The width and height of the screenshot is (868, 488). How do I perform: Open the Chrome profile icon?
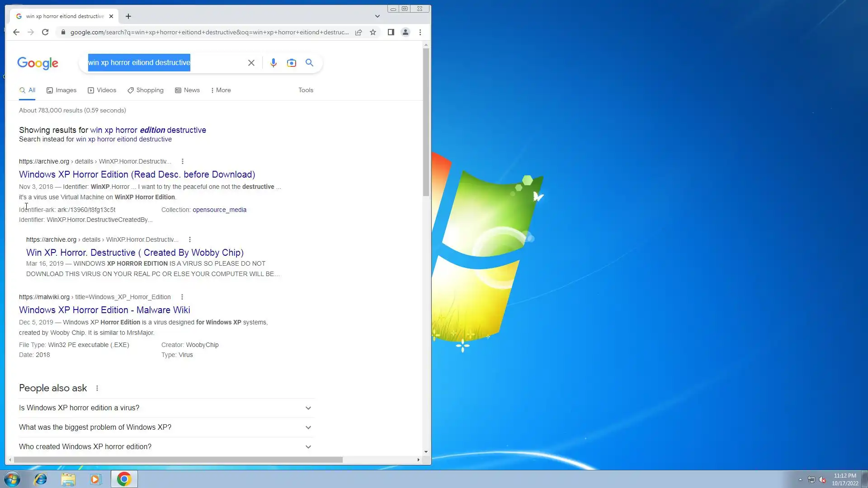(406, 32)
